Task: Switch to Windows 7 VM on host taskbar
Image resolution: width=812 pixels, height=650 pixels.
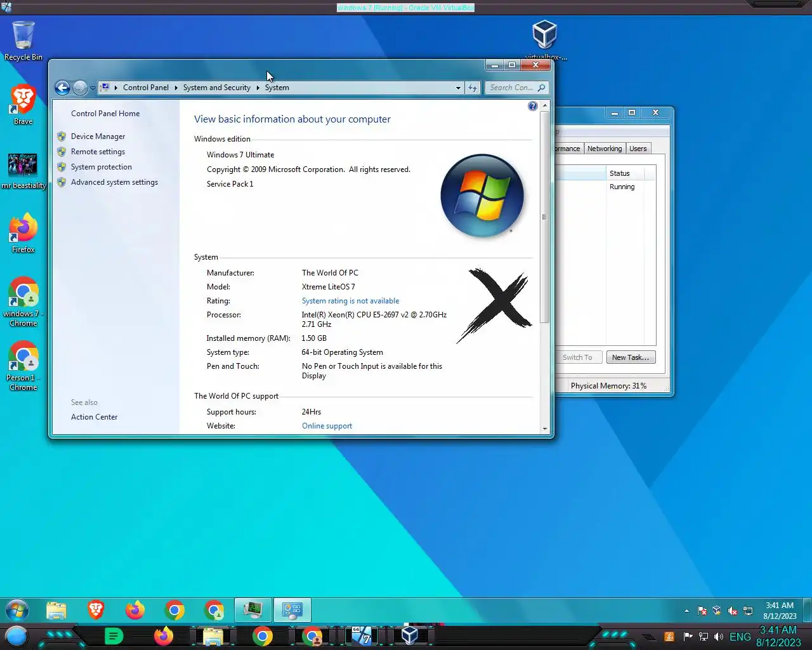Action: (362, 636)
